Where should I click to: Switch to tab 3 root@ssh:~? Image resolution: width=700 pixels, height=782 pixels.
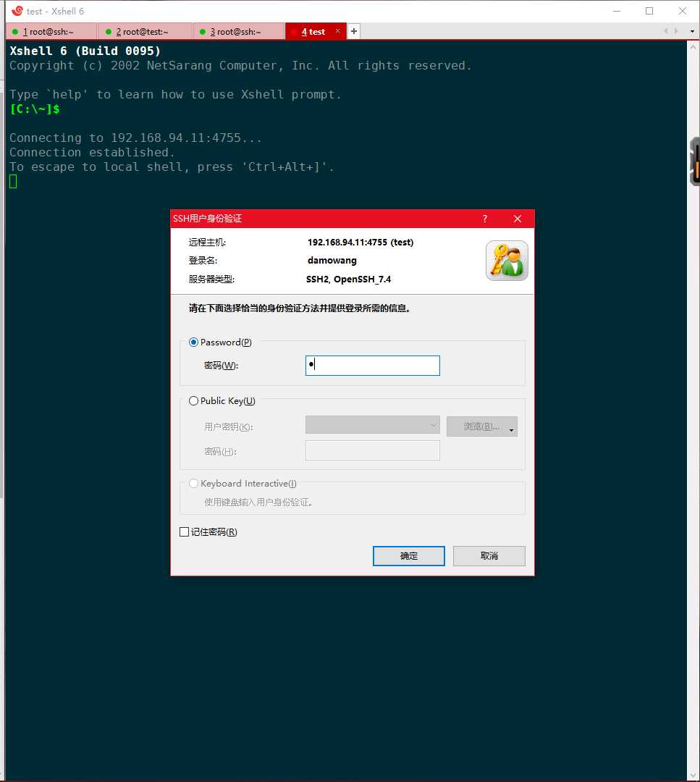coord(238,31)
